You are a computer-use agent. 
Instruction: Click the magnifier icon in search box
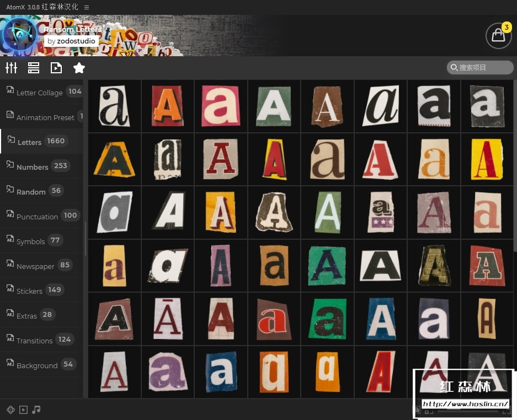(454, 67)
